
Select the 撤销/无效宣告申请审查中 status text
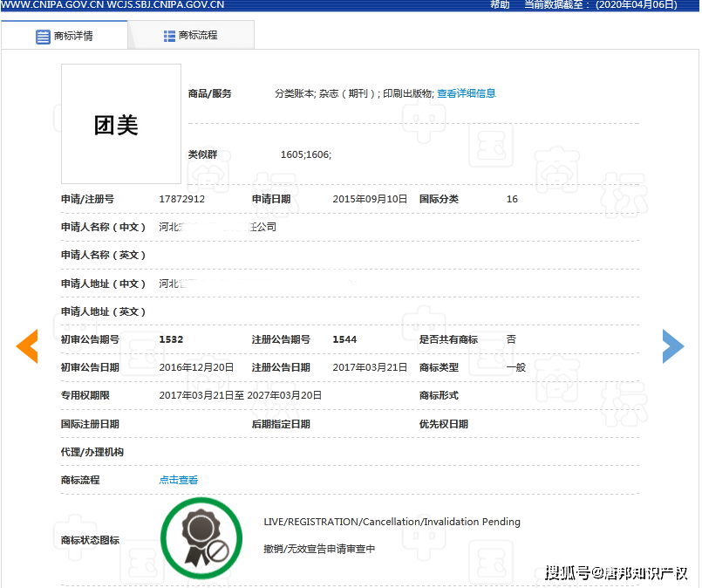319,549
